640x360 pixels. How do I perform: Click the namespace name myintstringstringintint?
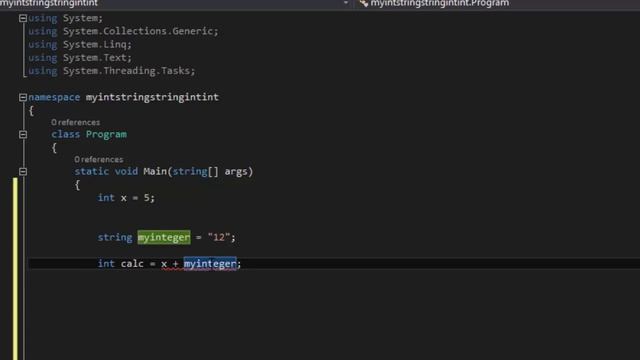[x=152, y=97]
